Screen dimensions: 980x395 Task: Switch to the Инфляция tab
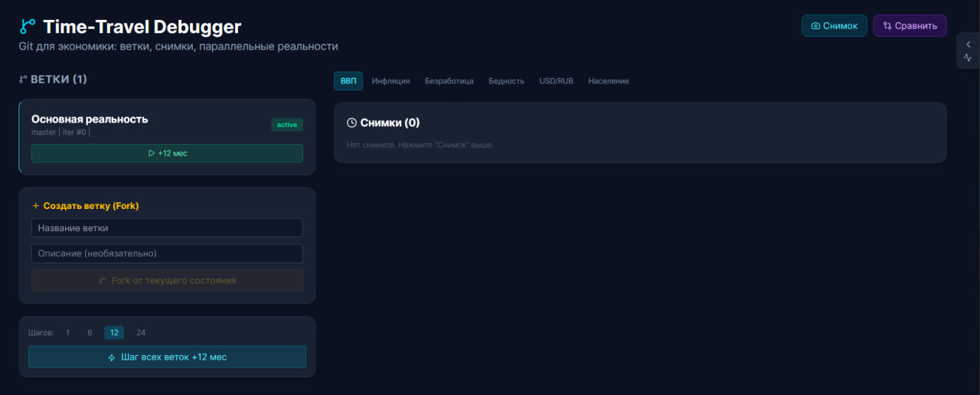point(390,81)
